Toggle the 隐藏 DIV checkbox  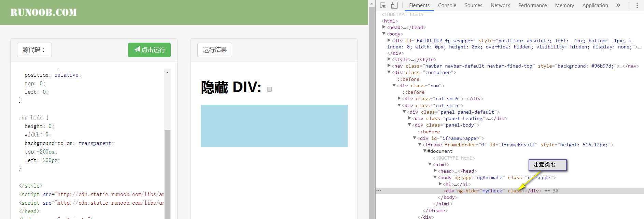(x=269, y=89)
